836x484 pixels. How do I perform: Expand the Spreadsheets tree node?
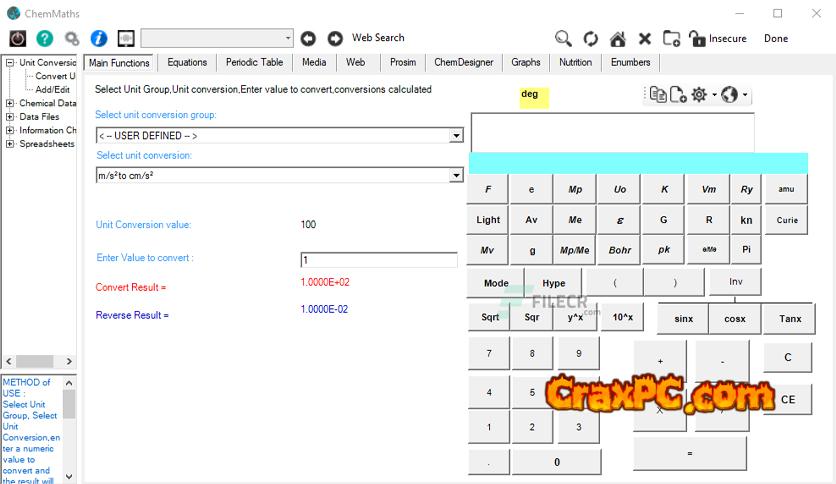click(10, 144)
